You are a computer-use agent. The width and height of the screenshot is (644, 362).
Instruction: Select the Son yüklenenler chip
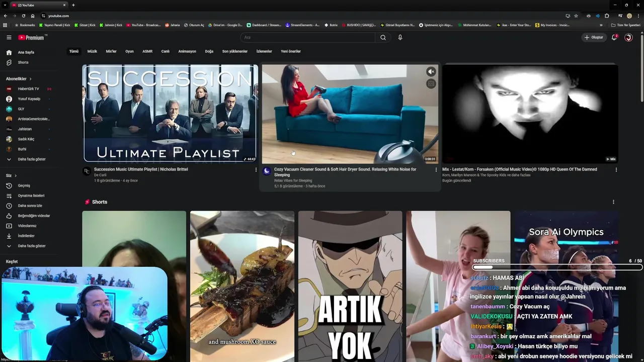pos(235,51)
